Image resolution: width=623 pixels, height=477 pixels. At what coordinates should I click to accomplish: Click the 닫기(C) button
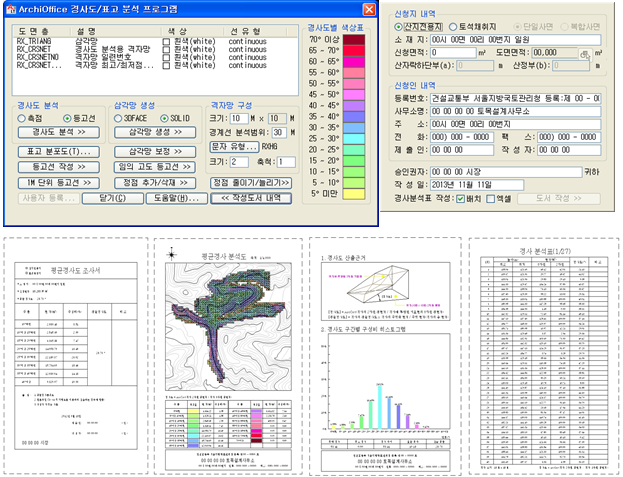click(x=113, y=198)
